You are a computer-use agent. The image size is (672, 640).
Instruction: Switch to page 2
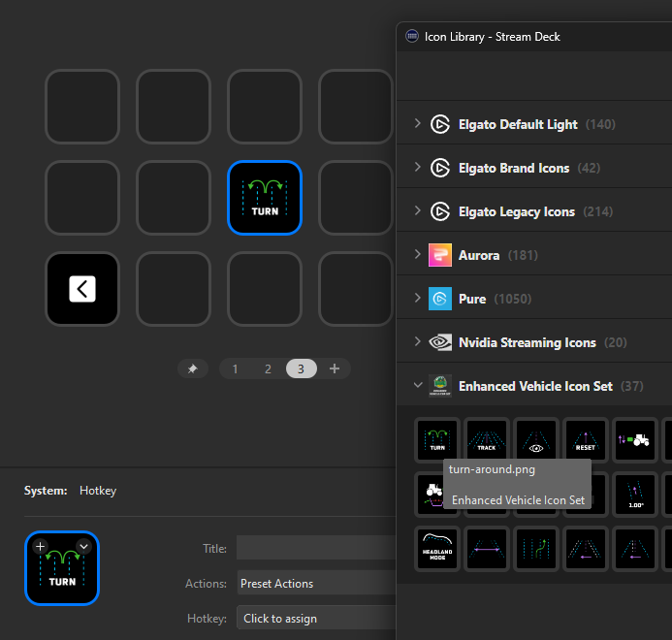coord(268,368)
